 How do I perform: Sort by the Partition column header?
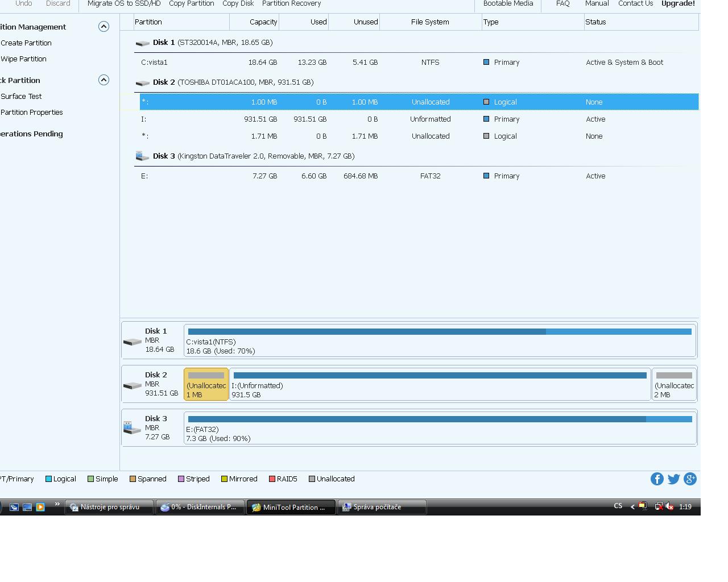coord(181,22)
